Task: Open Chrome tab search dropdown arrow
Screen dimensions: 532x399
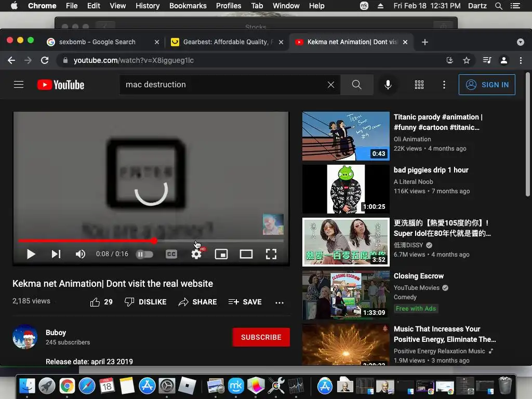Action: point(521,42)
